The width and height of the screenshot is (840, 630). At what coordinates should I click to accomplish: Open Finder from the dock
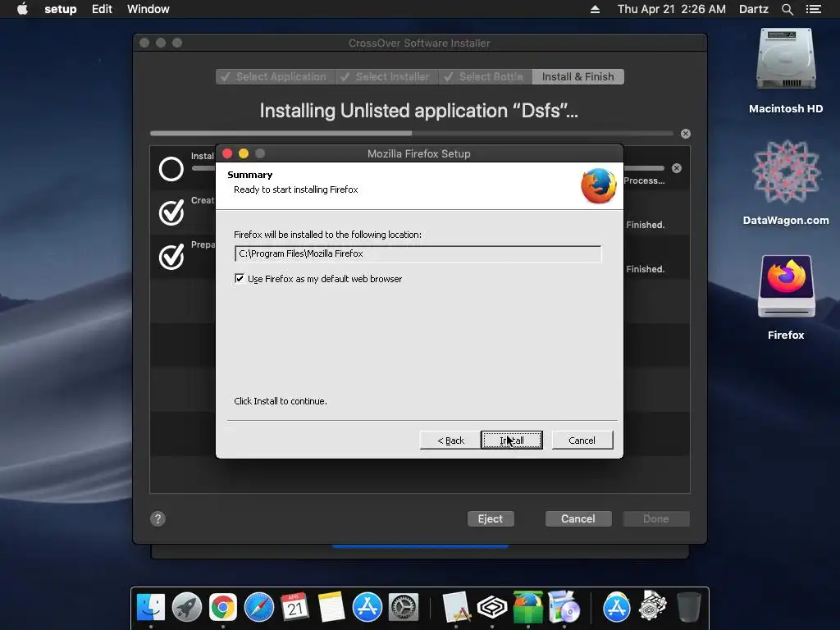(151, 608)
